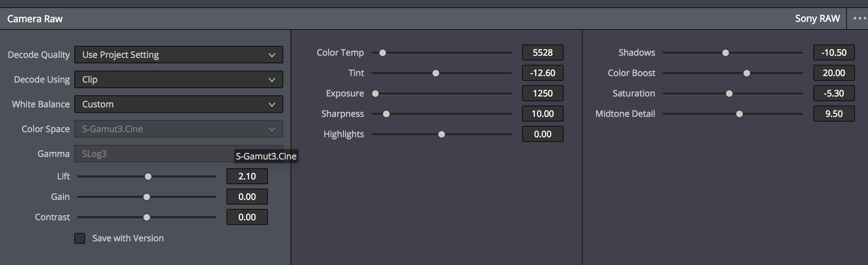Select the Lift value field
This screenshot has height=265, width=868.
click(x=247, y=176)
